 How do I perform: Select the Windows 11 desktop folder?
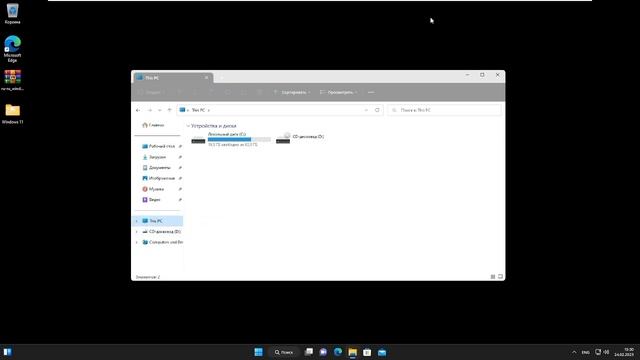click(12, 113)
